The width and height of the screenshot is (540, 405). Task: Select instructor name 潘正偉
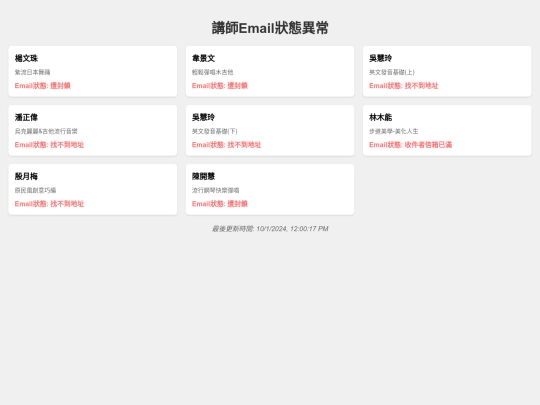[26, 117]
